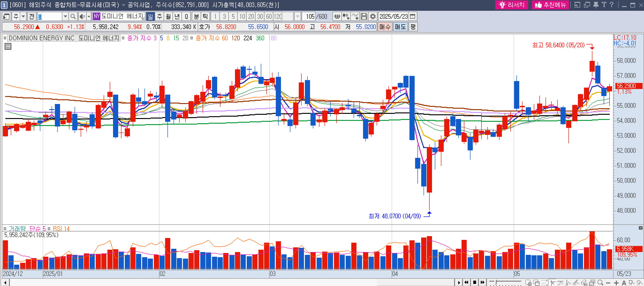Click the chart settings gear icon

(372, 17)
